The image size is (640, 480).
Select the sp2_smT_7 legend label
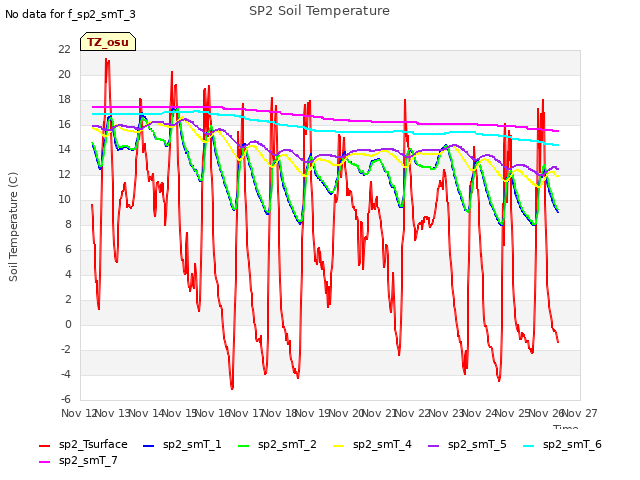pos(88,460)
